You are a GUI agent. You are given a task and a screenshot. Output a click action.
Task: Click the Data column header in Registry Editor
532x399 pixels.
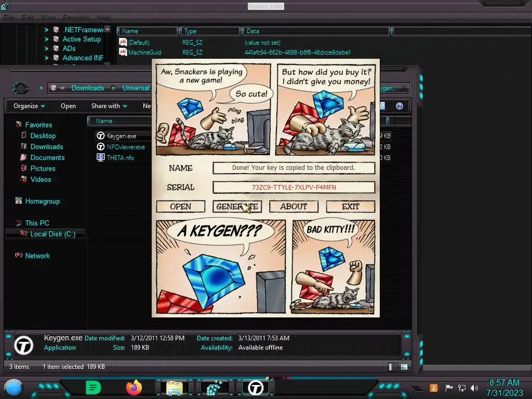coord(315,31)
